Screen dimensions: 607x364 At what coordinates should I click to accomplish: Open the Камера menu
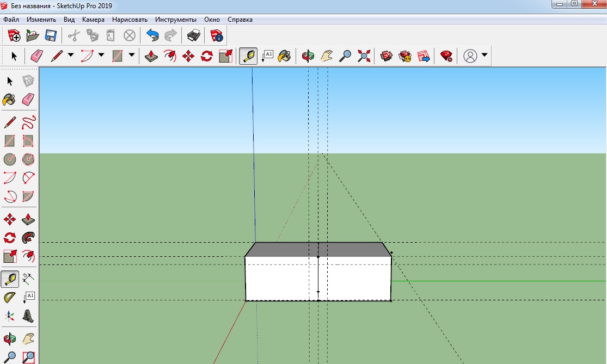coord(93,20)
